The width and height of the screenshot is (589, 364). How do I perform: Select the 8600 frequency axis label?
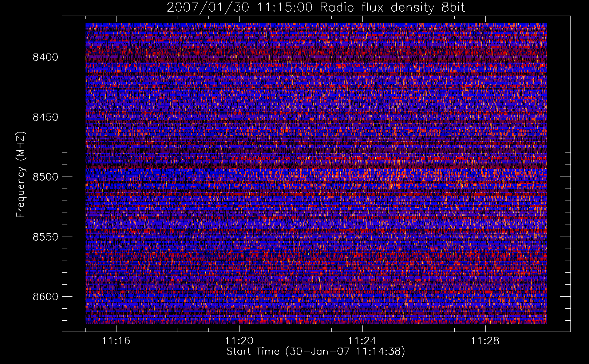click(x=46, y=297)
